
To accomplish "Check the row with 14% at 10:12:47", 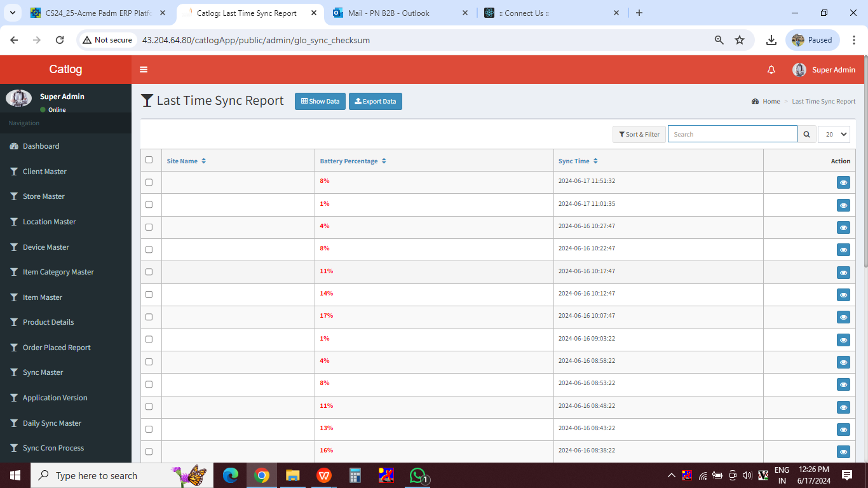I will pos(149,294).
